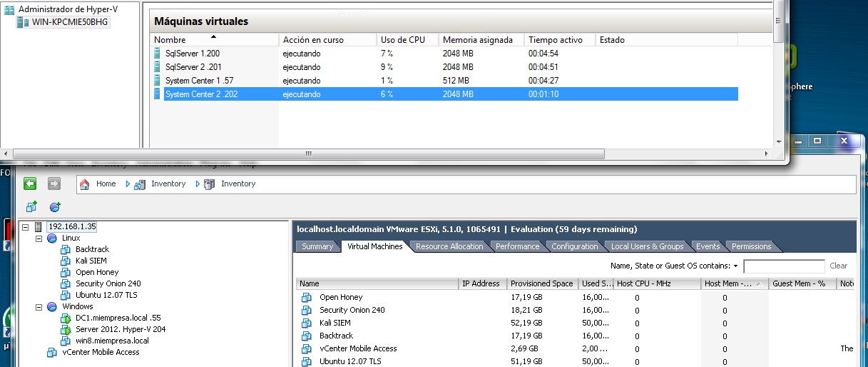The height and width of the screenshot is (367, 868).
Task: Click the Hyper-V horizontal scrollbar thumb
Action: click(308, 154)
